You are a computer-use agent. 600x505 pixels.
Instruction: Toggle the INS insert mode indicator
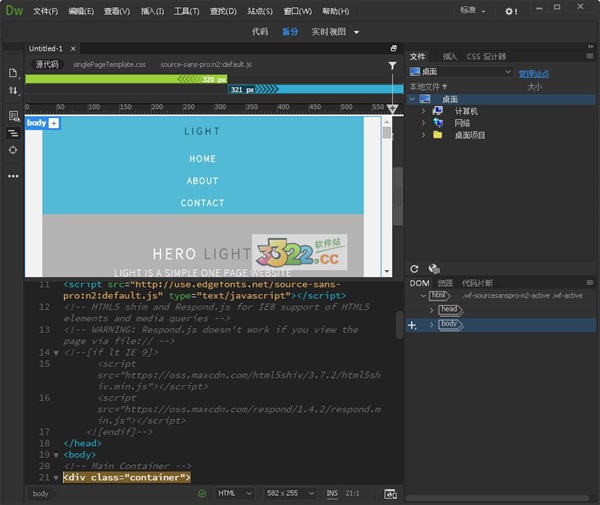[332, 493]
